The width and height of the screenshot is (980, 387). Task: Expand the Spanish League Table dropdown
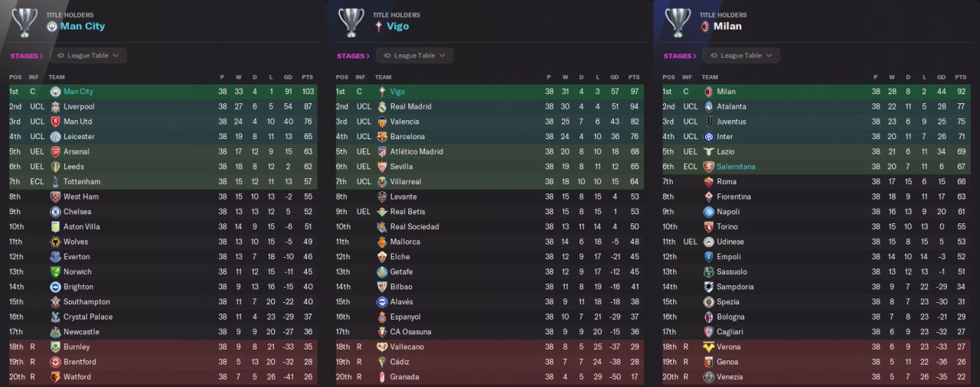[415, 56]
